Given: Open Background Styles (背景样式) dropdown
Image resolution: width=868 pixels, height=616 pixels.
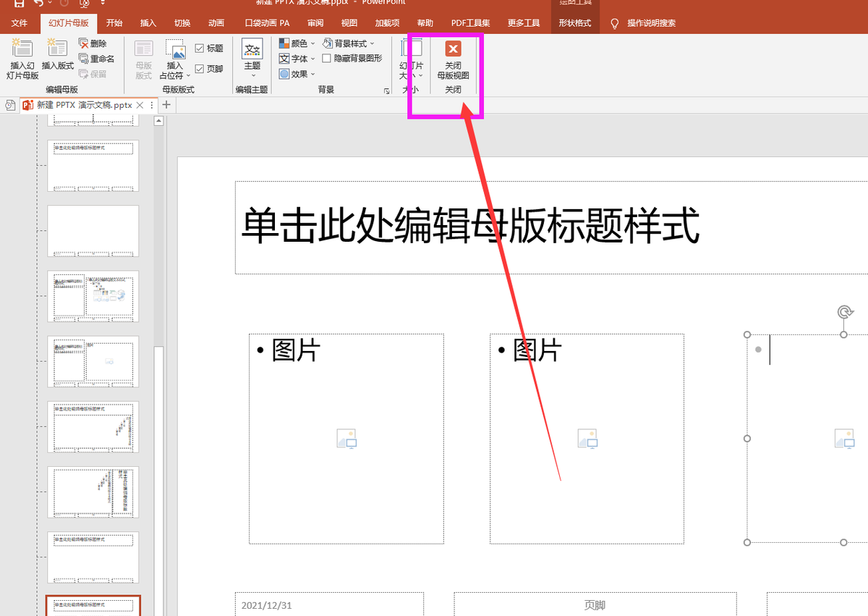Looking at the screenshot, I should 349,44.
